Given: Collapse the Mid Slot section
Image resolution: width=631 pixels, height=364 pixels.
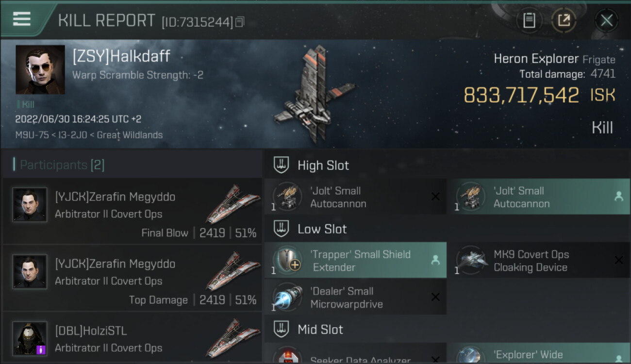Looking at the screenshot, I should click(x=282, y=329).
